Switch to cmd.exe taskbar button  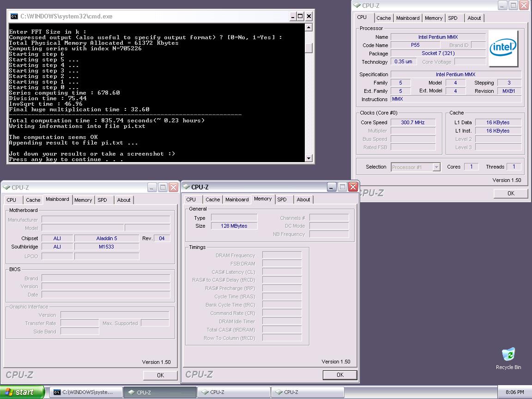[86, 392]
